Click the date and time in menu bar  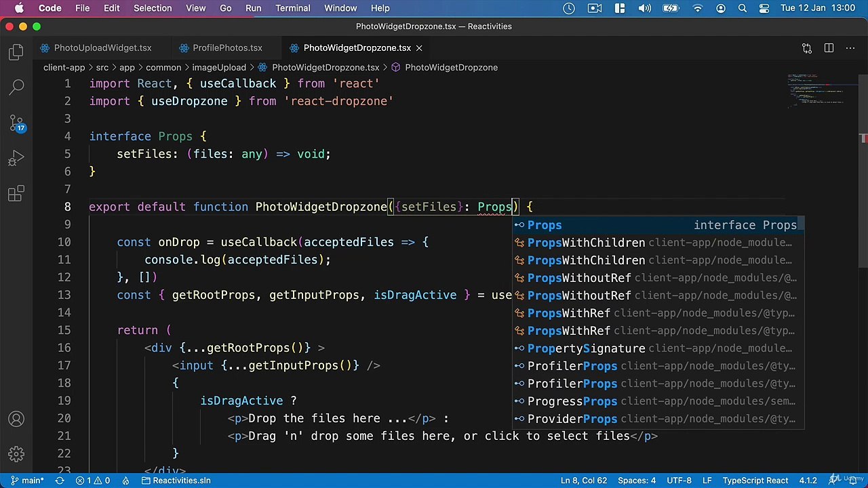click(x=818, y=8)
